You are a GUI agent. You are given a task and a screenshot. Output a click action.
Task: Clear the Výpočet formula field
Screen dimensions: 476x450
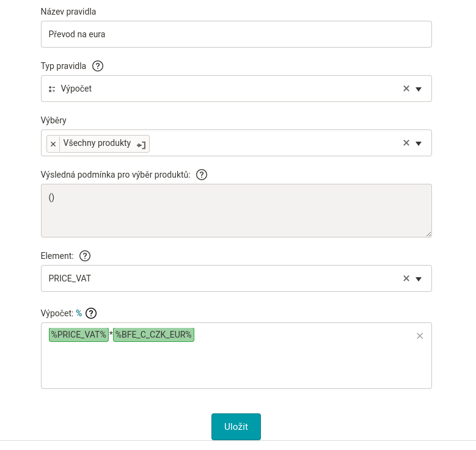click(x=420, y=336)
